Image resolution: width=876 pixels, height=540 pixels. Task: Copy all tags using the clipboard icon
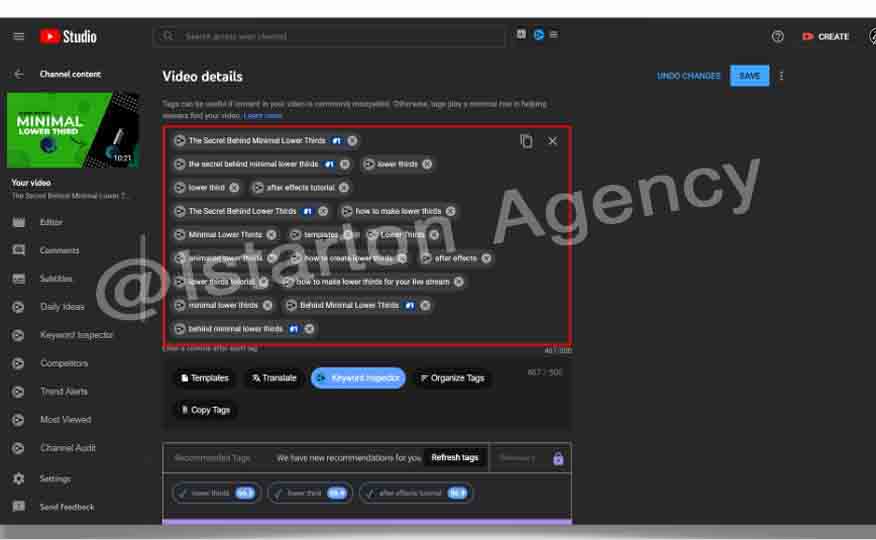tap(526, 141)
